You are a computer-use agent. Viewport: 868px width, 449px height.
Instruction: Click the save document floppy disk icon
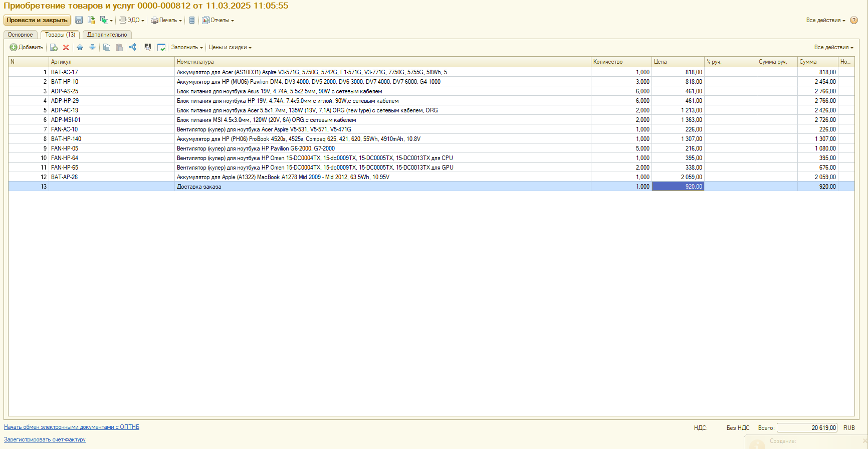(x=79, y=20)
